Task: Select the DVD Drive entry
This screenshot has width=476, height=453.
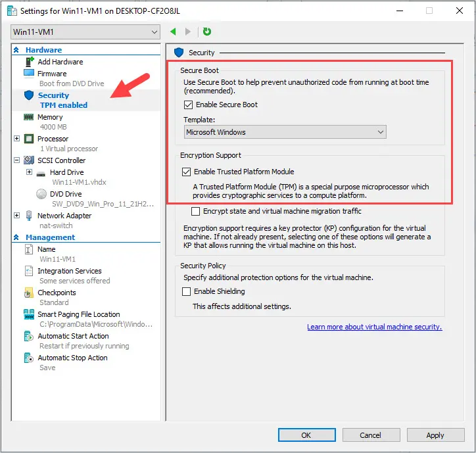Action: tap(66, 194)
